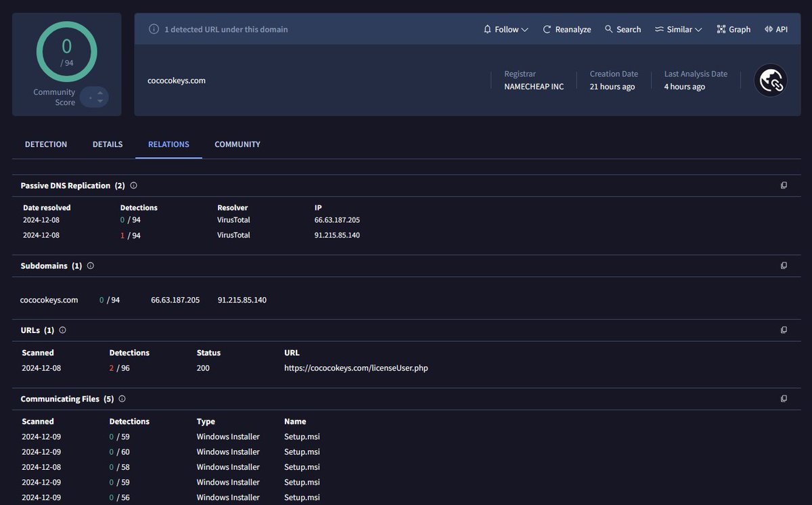Copy the Passive DNS Replication section
The image size is (812, 505).
tap(784, 185)
